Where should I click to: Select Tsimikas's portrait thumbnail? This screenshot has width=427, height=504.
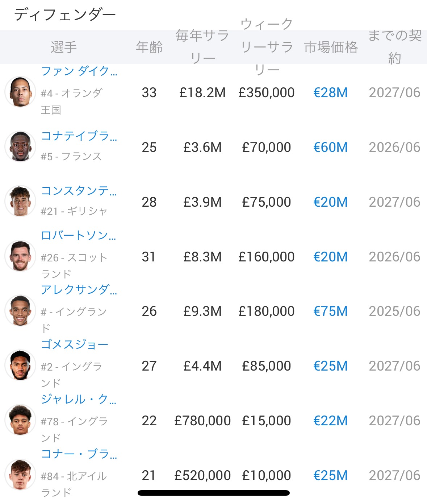(20, 201)
